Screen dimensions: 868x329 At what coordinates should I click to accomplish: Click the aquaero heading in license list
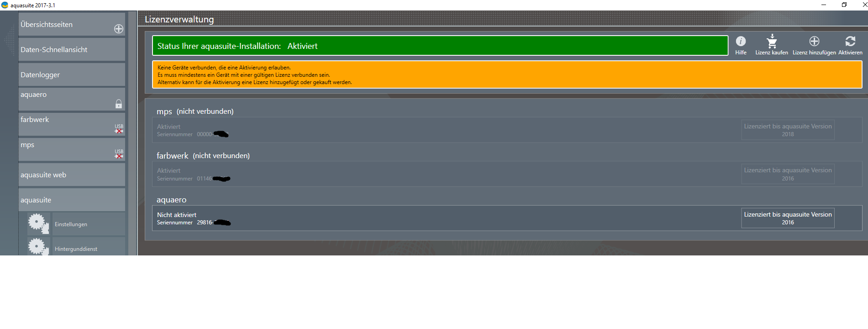(x=172, y=200)
